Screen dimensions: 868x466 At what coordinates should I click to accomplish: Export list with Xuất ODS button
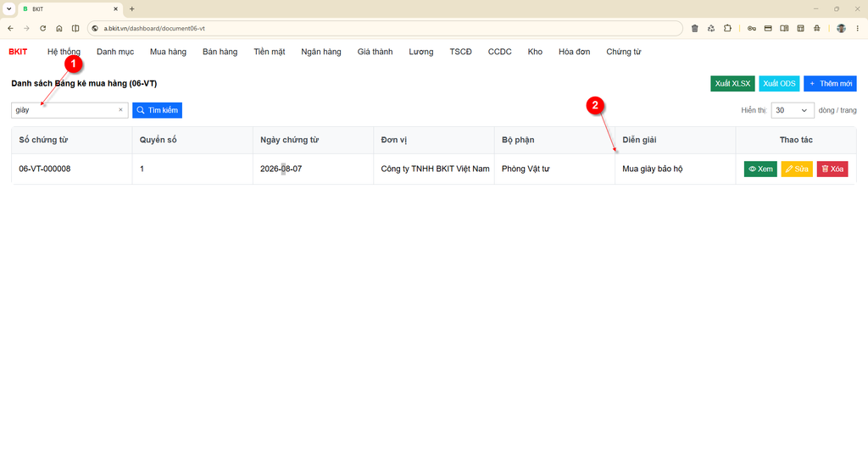click(x=779, y=84)
